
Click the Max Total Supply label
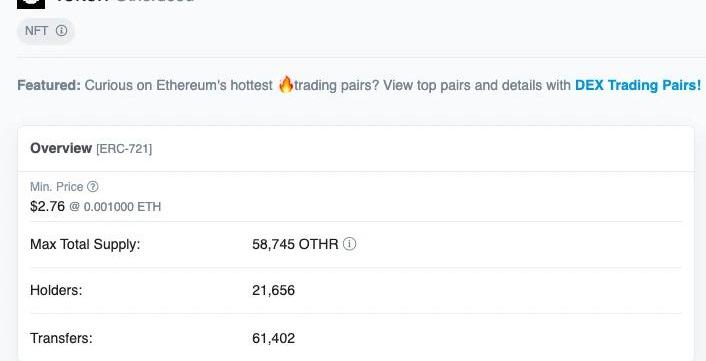coord(85,244)
